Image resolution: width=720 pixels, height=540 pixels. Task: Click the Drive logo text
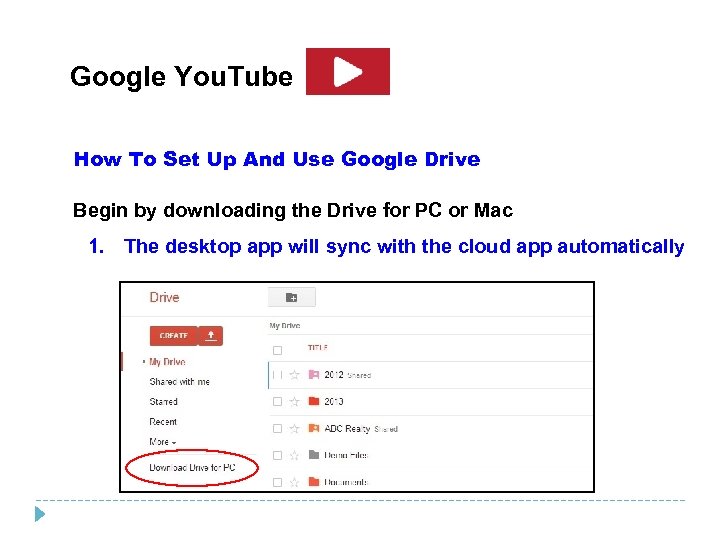coord(164,297)
